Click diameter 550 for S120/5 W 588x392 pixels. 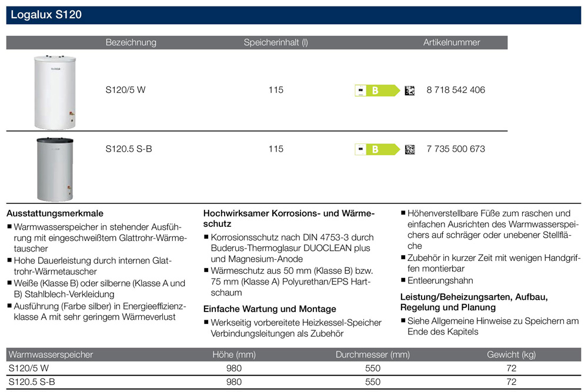click(x=373, y=368)
